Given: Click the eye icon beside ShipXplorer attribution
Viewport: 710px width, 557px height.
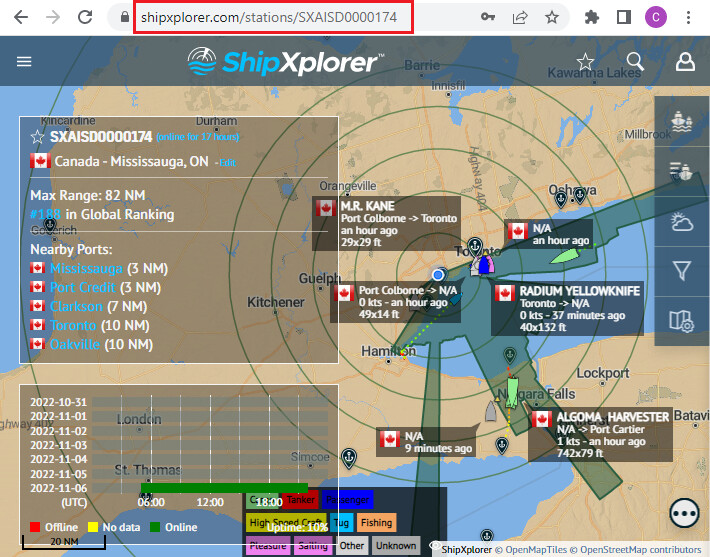Looking at the screenshot, I should click(x=435, y=545).
